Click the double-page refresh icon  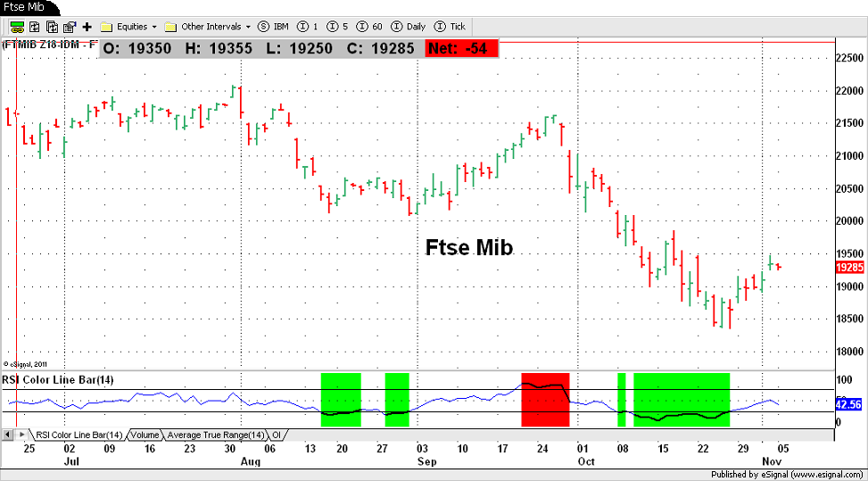52,27
